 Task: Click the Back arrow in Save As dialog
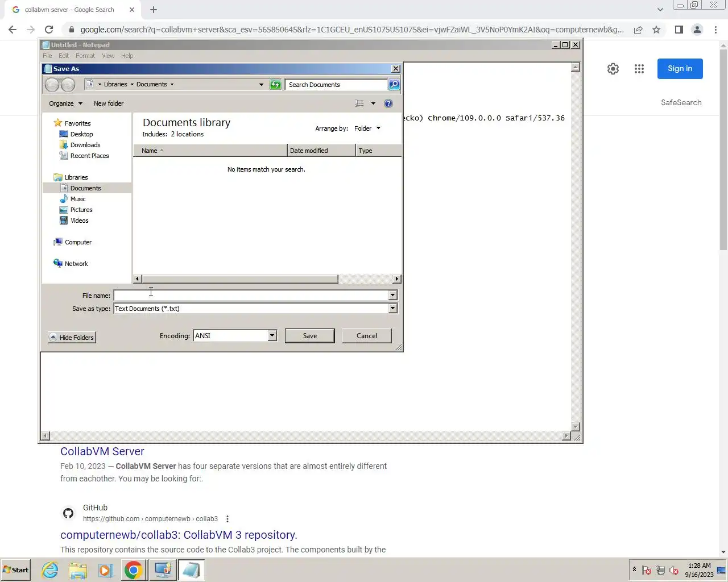coord(52,85)
